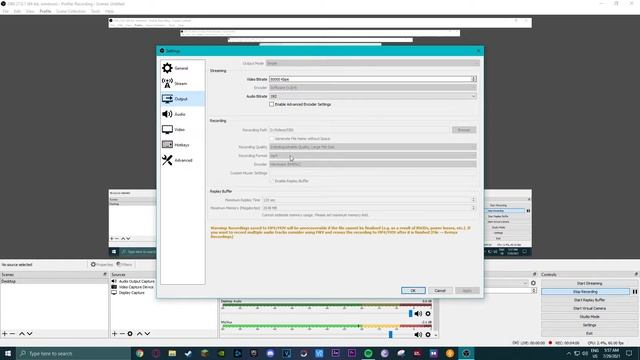Open Mic/Aux gear options in mixer
The width and height of the screenshot is (640, 360).
pyautogui.click(x=428, y=335)
